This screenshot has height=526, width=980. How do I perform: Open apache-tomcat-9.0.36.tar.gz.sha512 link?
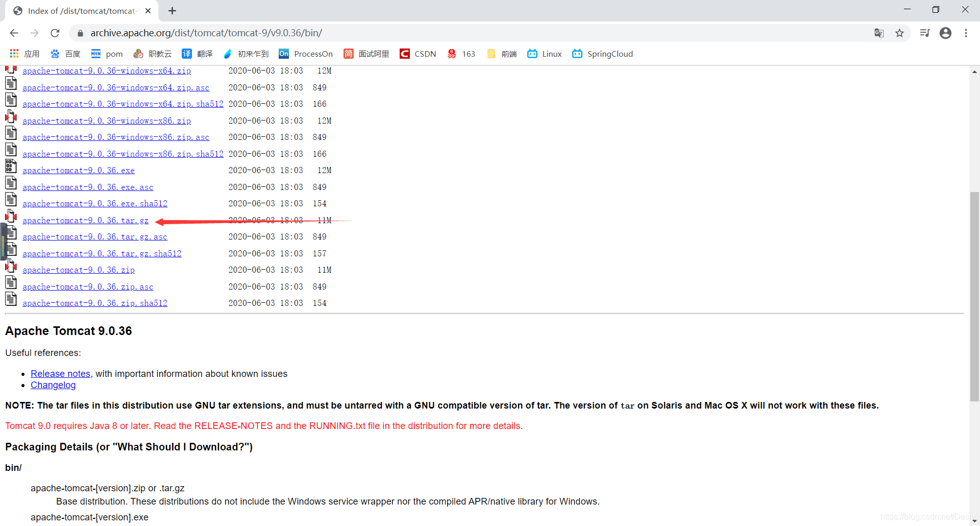click(102, 254)
